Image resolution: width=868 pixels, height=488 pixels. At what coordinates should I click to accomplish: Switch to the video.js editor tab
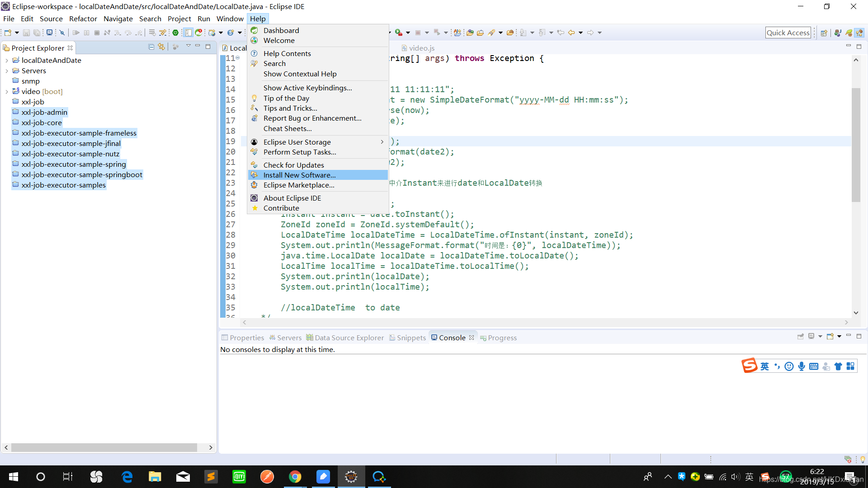coord(418,48)
